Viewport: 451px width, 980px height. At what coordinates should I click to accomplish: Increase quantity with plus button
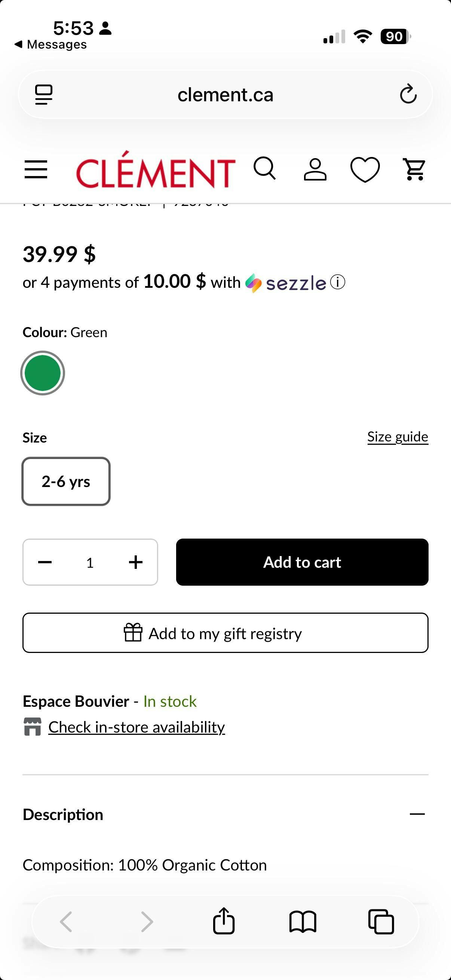click(x=135, y=562)
